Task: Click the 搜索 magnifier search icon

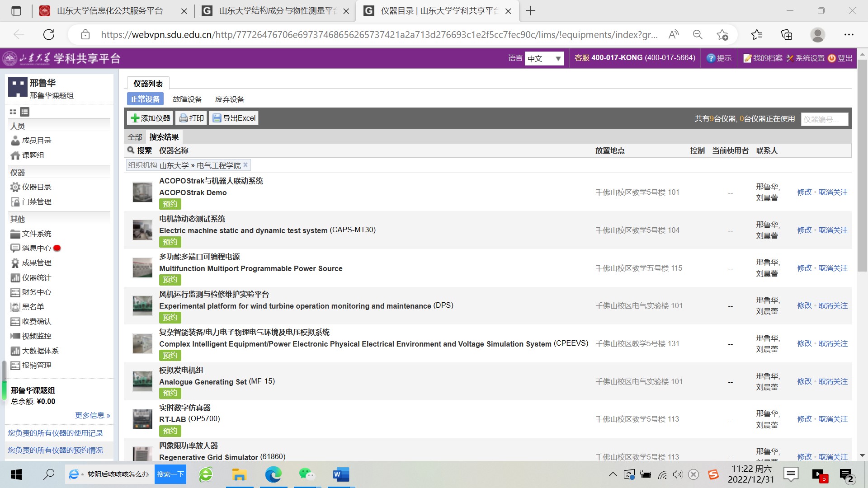Action: [131, 150]
